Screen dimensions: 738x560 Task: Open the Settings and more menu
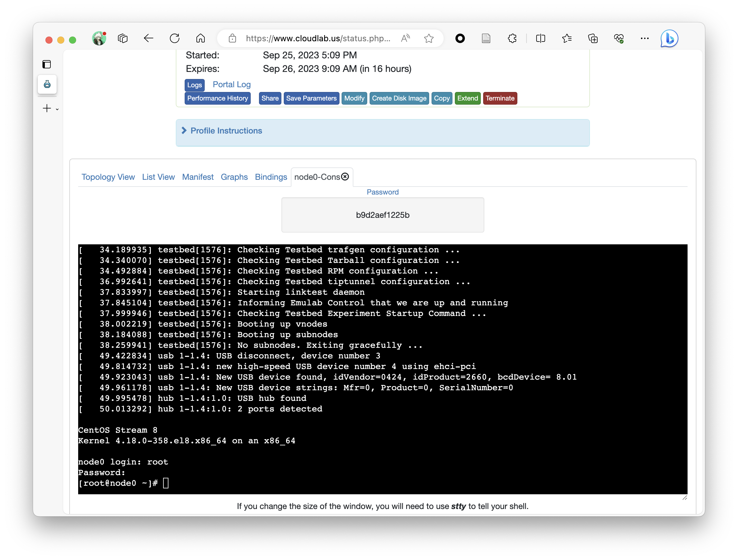tap(644, 39)
